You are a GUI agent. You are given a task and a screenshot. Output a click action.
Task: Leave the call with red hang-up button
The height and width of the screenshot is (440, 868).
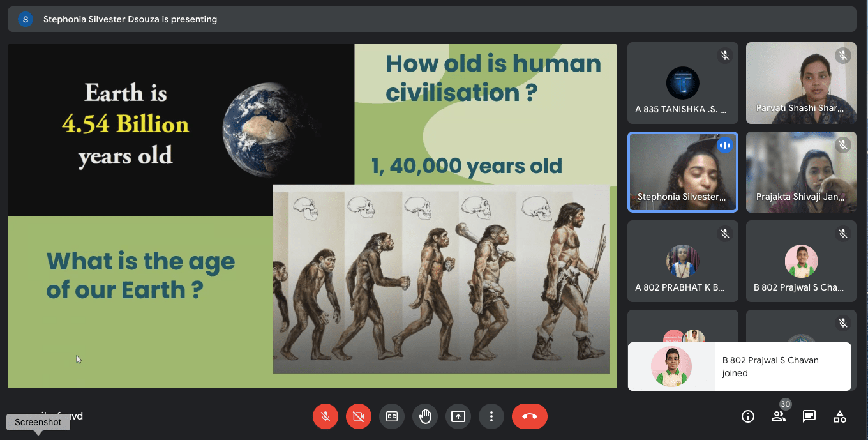530,416
